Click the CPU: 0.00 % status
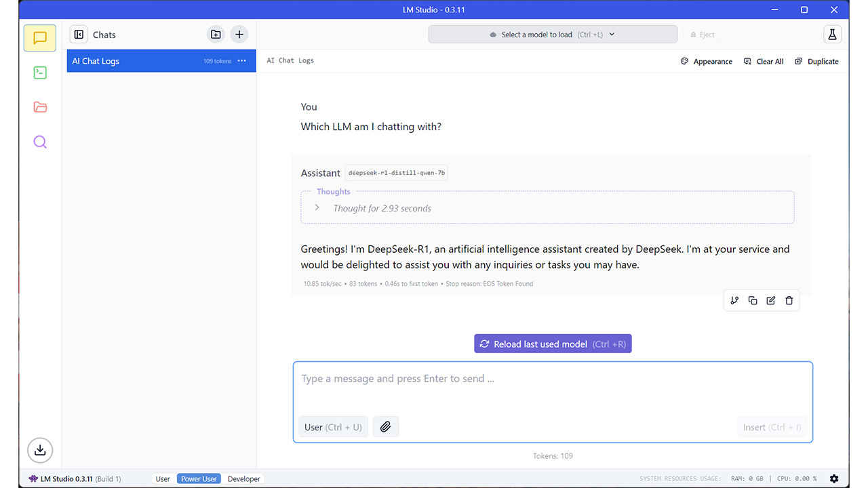The image size is (868, 488). coord(797,479)
